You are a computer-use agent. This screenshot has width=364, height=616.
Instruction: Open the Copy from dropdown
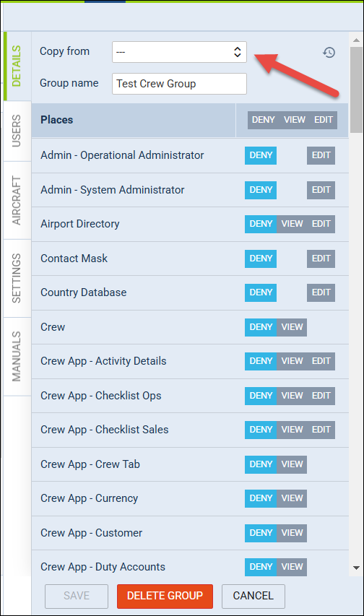click(x=179, y=52)
